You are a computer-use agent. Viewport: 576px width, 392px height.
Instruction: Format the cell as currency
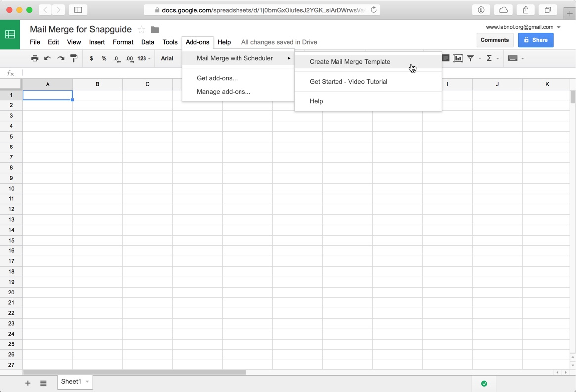[91, 58]
